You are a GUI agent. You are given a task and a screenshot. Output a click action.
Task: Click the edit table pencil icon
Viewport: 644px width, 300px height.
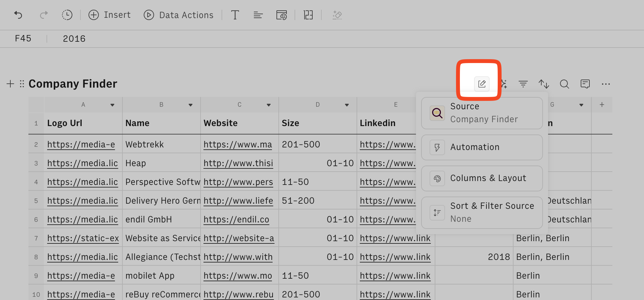[482, 84]
